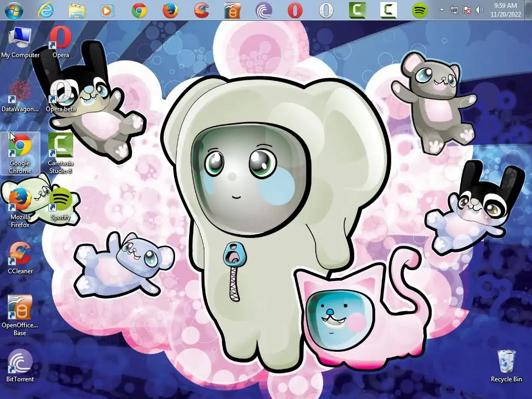Screen dimensions: 532x399
Task: Open white Camtasia icon in taskbar
Action: tap(389, 10)
